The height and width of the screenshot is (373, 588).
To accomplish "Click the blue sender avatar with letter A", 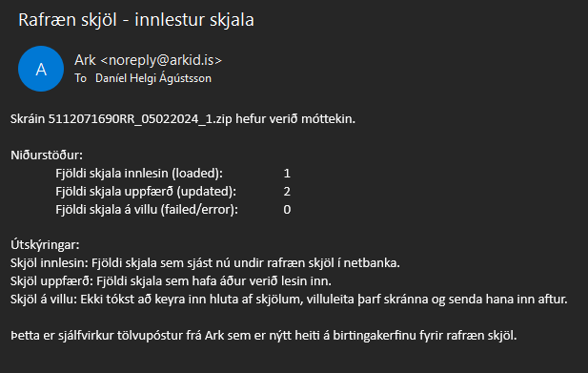I will (x=41, y=69).
